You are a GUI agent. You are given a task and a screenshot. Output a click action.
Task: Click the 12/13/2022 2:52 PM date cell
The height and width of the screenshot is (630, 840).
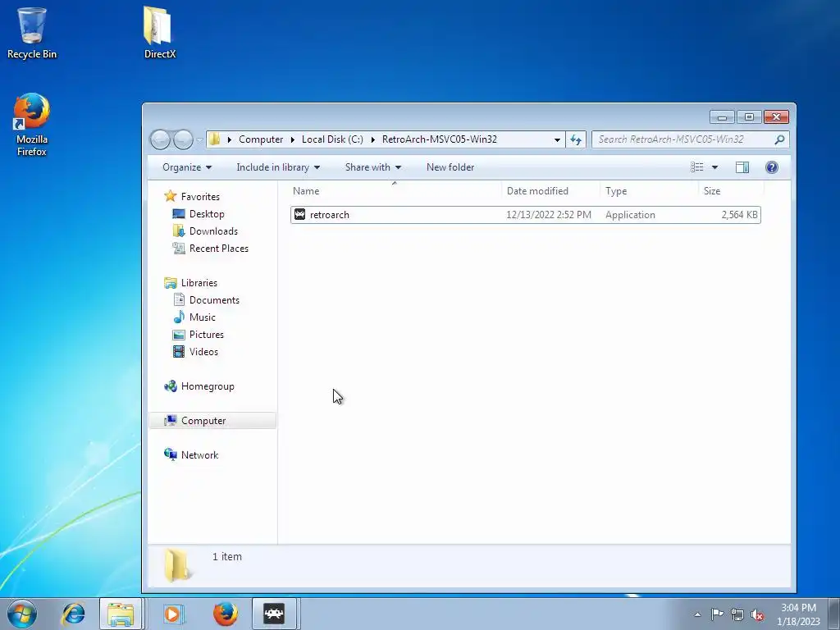tap(549, 215)
